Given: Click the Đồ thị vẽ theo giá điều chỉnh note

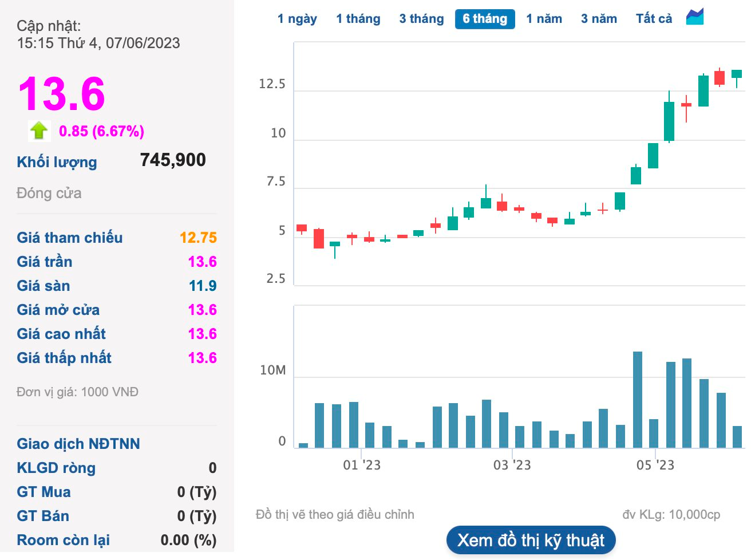Looking at the screenshot, I should point(335,515).
